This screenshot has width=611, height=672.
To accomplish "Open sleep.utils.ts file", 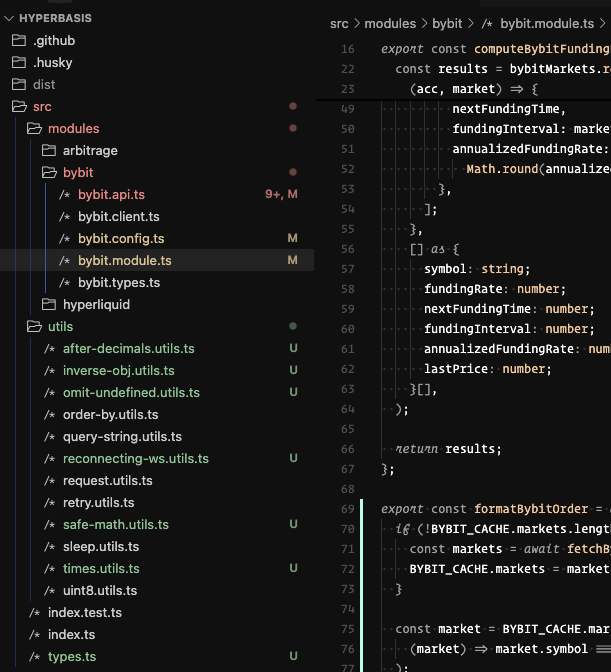I will [101, 546].
